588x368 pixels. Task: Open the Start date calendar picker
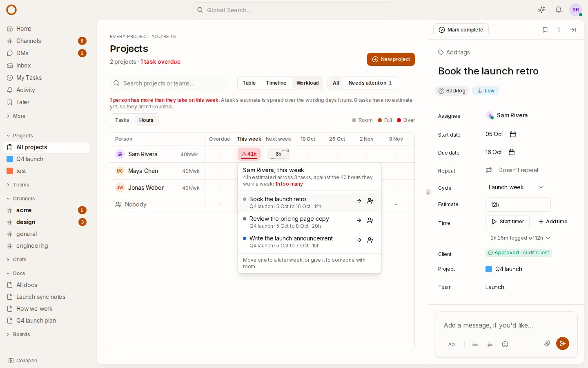click(513, 134)
